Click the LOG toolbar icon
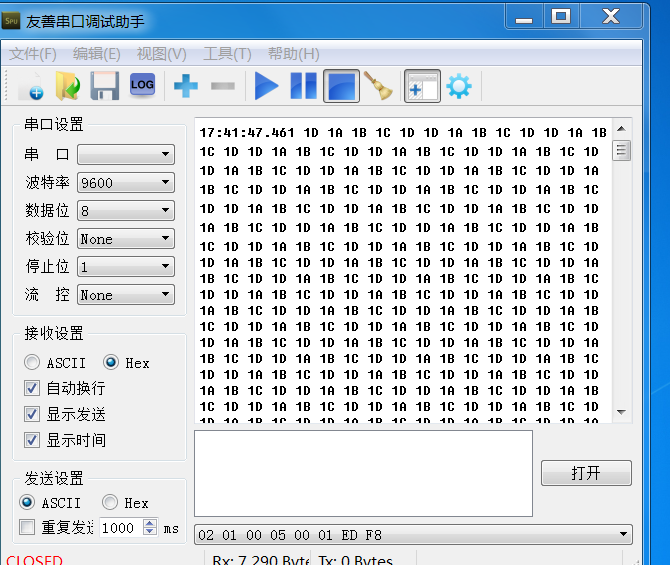Viewport: 670px width, 565px height. tap(142, 86)
